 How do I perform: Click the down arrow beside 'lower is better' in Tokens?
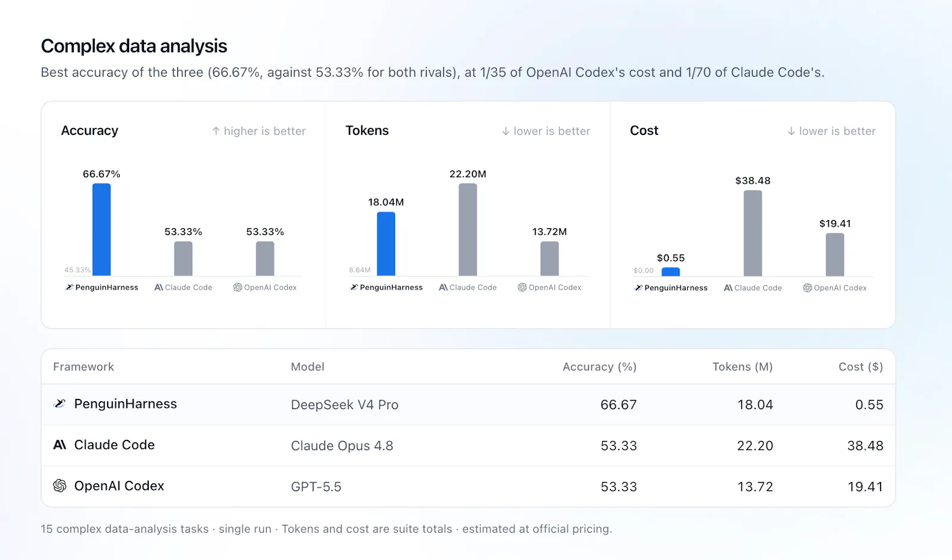(506, 131)
